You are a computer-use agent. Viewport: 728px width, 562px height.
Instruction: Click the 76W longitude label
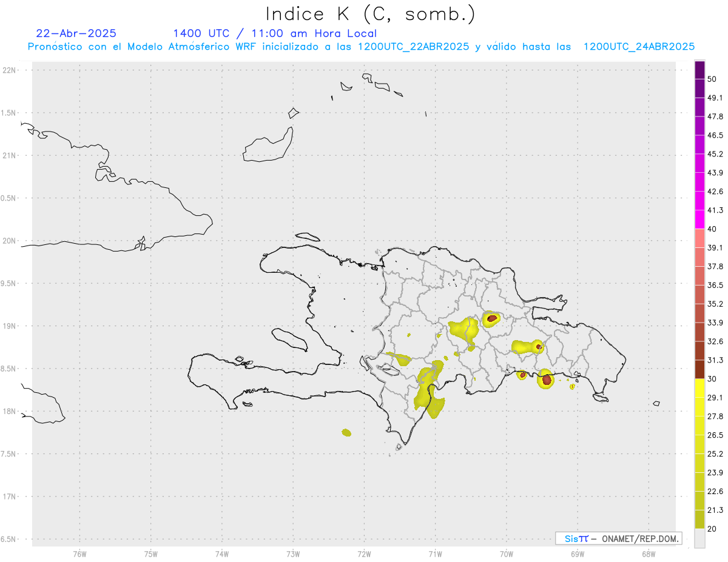[x=79, y=554]
